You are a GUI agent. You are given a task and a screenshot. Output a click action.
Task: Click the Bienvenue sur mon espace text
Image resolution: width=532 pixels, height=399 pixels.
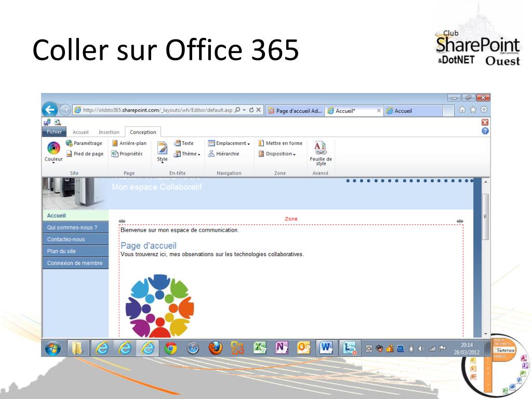coord(180,230)
